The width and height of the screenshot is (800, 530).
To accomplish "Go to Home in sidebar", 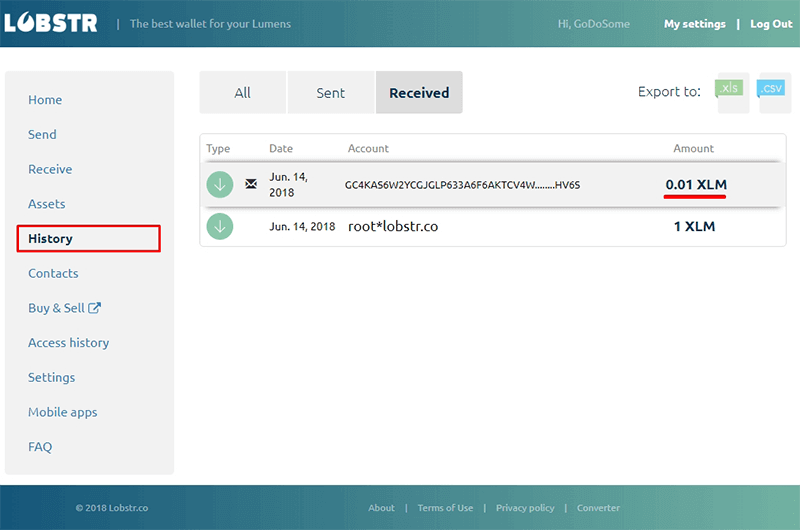I will coord(45,100).
